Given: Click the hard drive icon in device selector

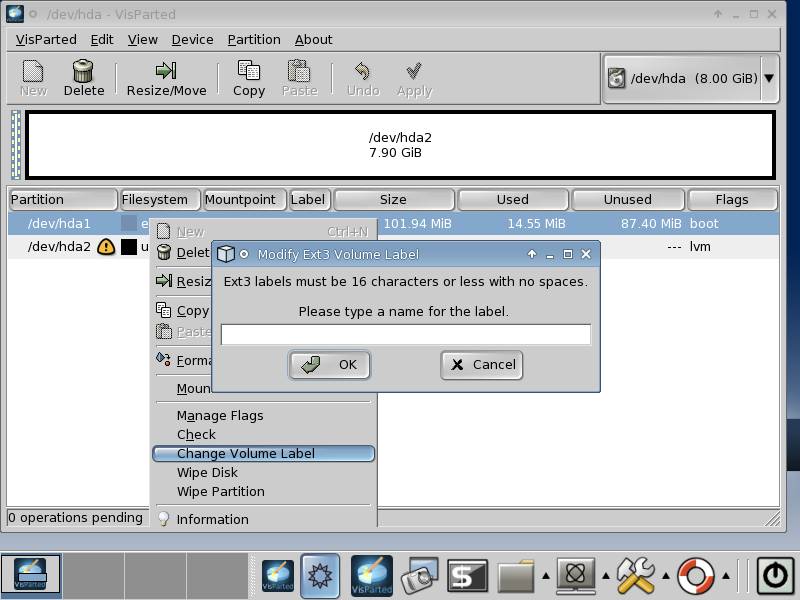Looking at the screenshot, I should 616,79.
